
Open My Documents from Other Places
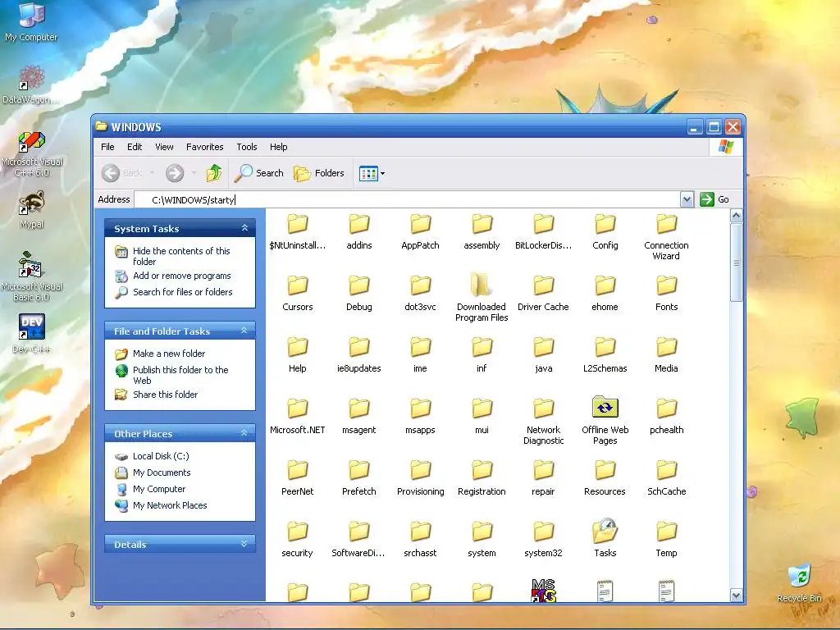point(162,472)
